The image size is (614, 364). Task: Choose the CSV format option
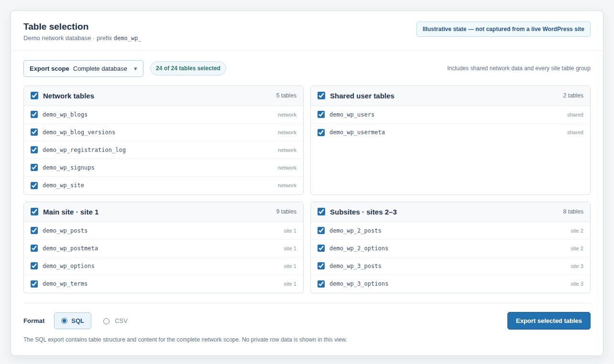point(106,321)
